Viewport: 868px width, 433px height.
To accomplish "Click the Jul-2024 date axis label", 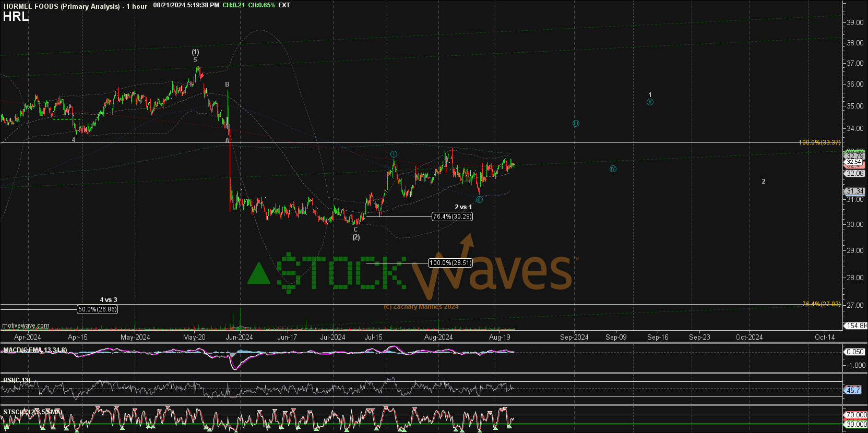I will click(332, 337).
